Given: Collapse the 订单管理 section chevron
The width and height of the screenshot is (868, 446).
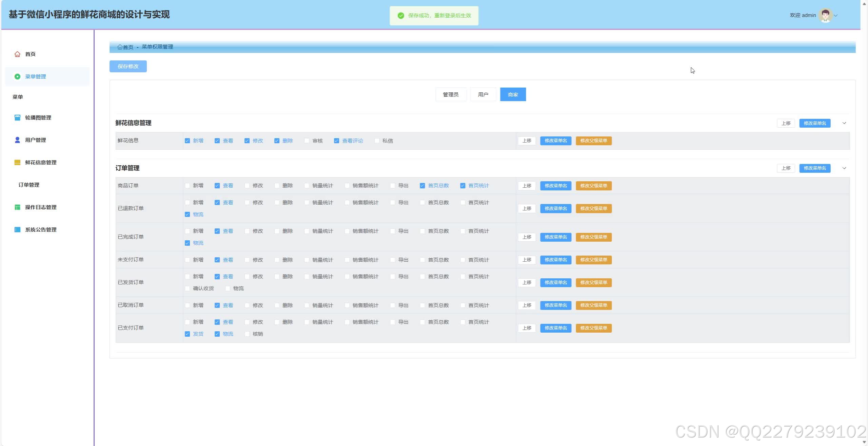Looking at the screenshot, I should pos(844,168).
